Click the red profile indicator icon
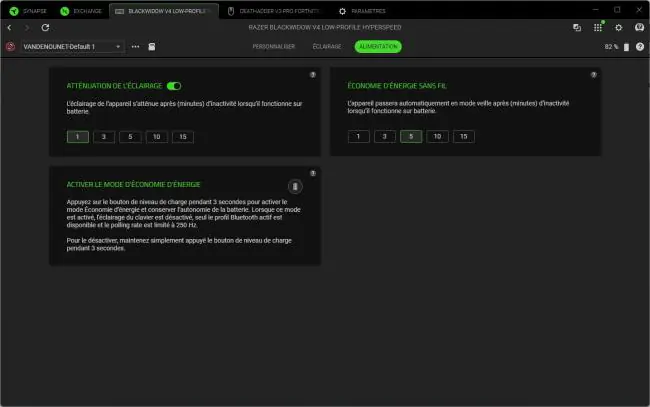650x407 pixels. [x=10, y=46]
